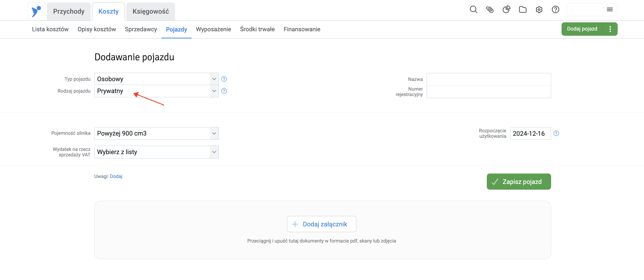Expand the Typ pojazdu dropdown

click(x=156, y=79)
